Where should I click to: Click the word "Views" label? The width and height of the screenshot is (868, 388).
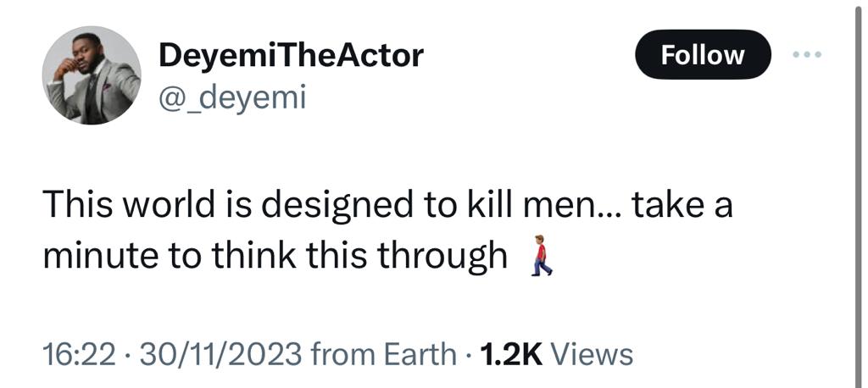[x=592, y=354]
